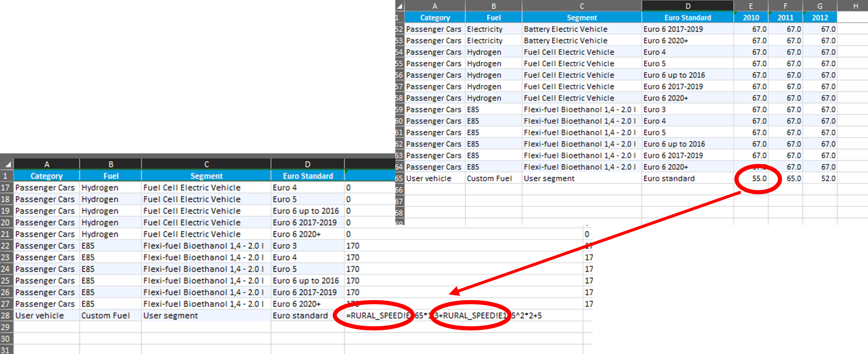Click the =RURAL_SPEED formula cell in row 28

443,315
